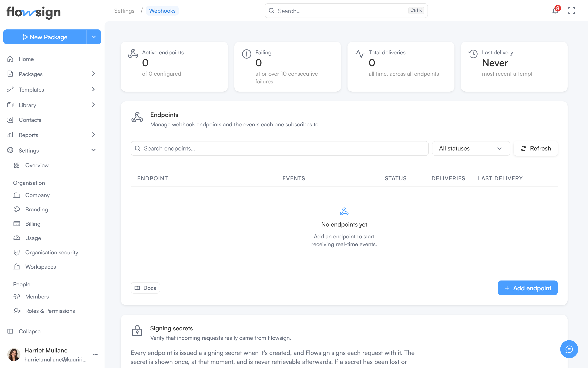The image size is (588, 368).
Task: Expand the Library submenu chevron
Action: point(93,105)
